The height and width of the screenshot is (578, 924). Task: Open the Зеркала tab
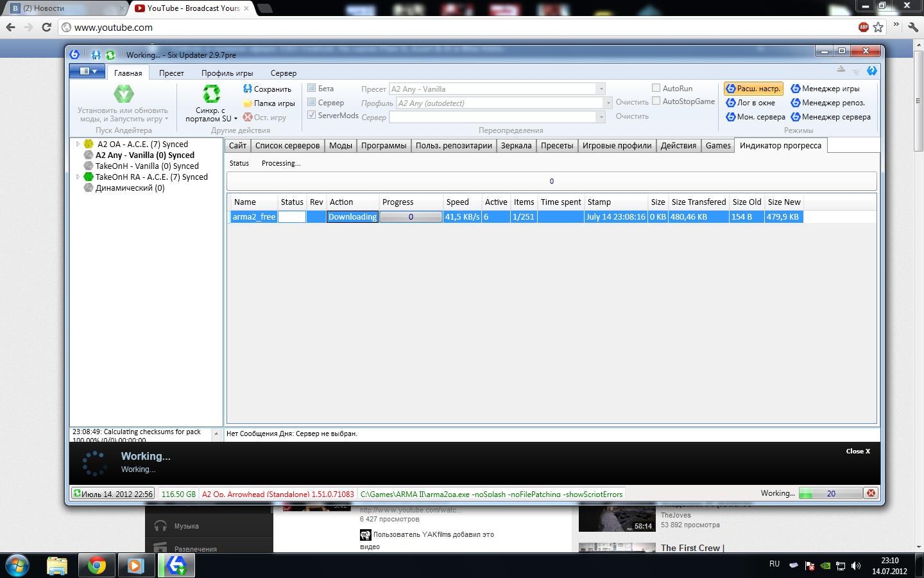[x=517, y=146]
